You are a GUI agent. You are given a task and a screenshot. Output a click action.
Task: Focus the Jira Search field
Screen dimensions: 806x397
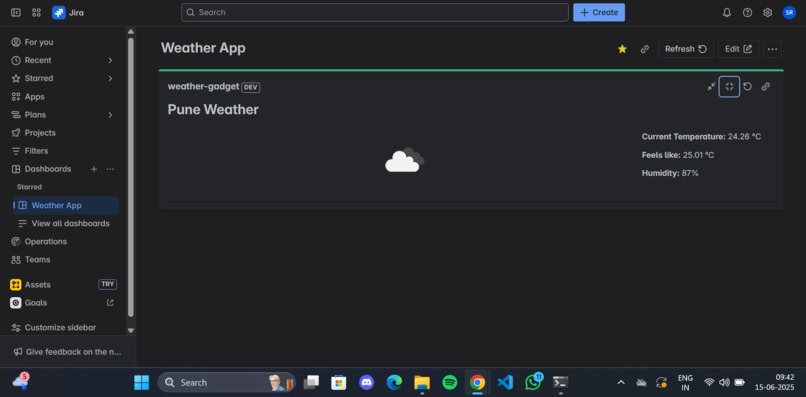[375, 12]
